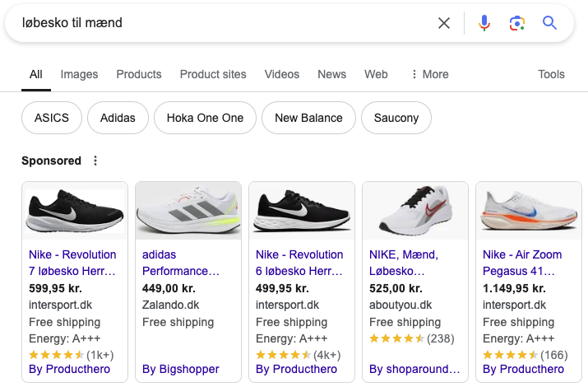Switch to the Web tab
Viewport: 588px width, 387px height.
(376, 74)
